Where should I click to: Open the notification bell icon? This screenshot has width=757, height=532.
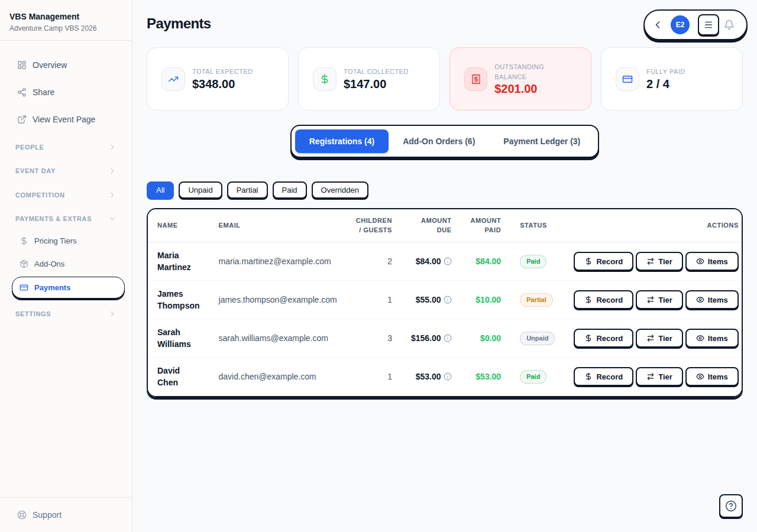point(729,25)
